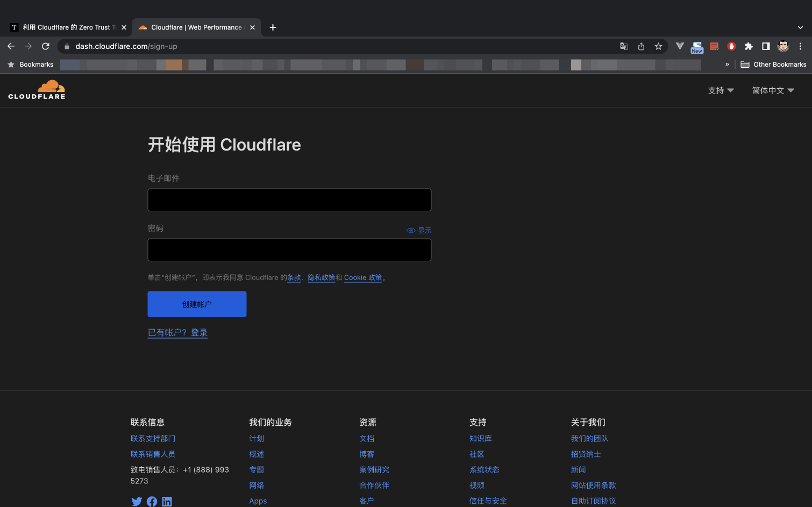The width and height of the screenshot is (812, 507).
Task: Open the Extensions puzzle piece icon
Action: point(749,46)
